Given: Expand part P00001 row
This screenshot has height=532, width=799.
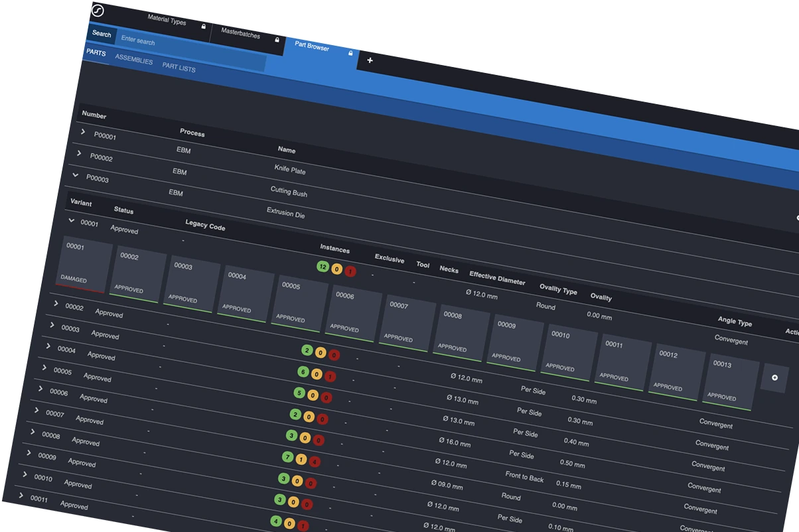Looking at the screenshot, I should pos(83,132).
